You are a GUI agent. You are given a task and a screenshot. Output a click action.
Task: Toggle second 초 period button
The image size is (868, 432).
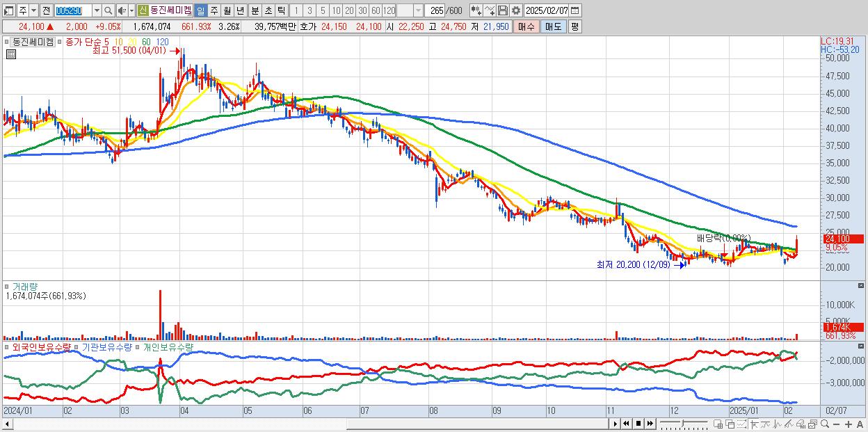point(268,10)
